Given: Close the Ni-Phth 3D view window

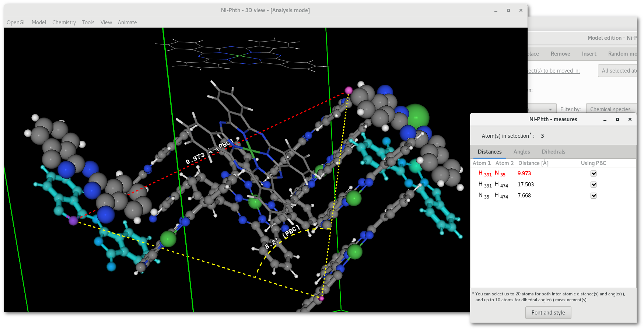Looking at the screenshot, I should tap(521, 10).
